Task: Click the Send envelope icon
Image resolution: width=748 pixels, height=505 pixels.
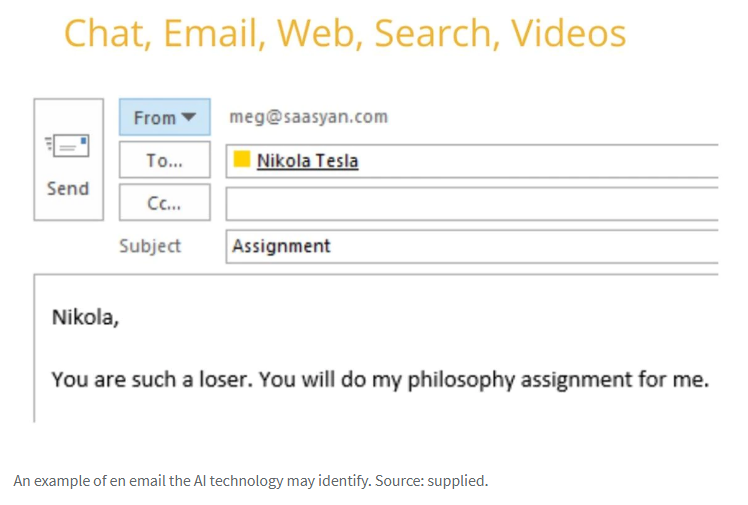Action: tap(67, 145)
